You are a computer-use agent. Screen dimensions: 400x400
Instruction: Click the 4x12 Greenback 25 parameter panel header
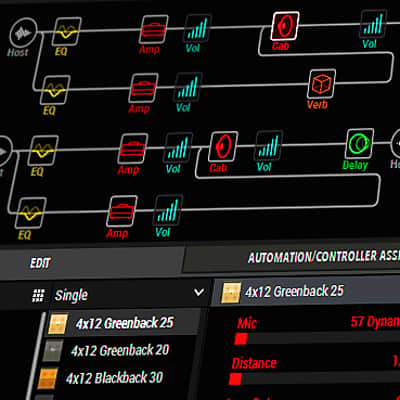306,292
